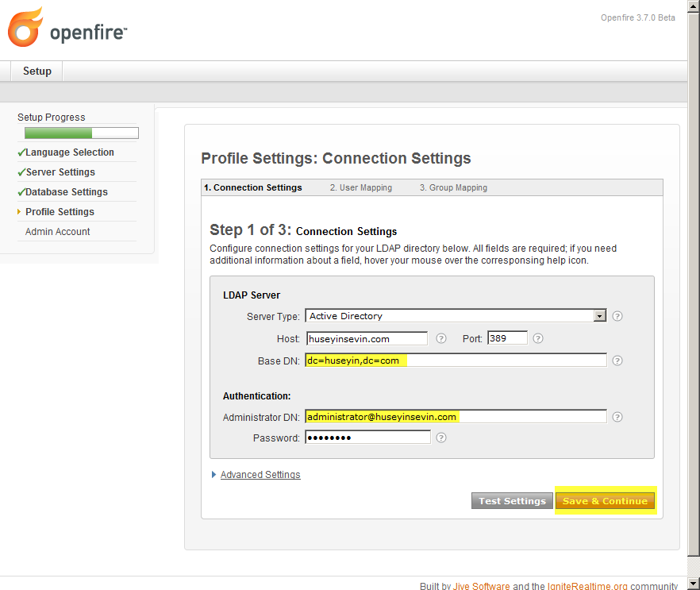Open the Advanced Settings link
Screen dimensions: 700x590
tap(260, 474)
